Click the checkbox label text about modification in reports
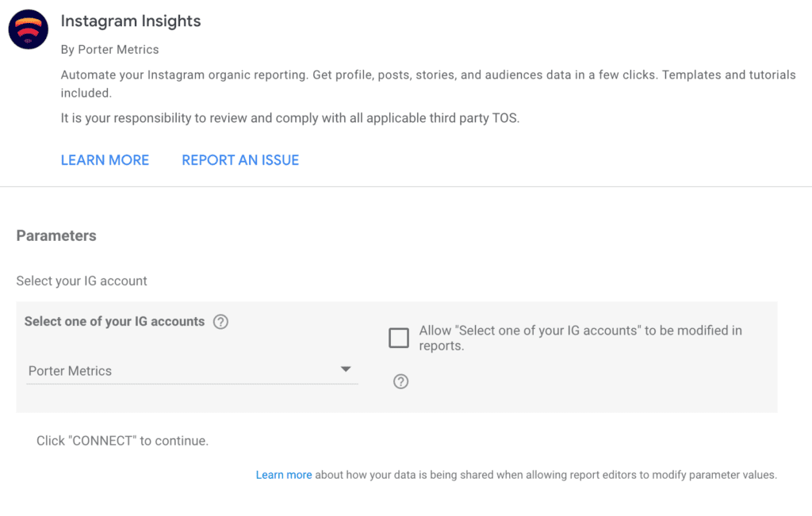This screenshot has width=812, height=516. click(579, 338)
